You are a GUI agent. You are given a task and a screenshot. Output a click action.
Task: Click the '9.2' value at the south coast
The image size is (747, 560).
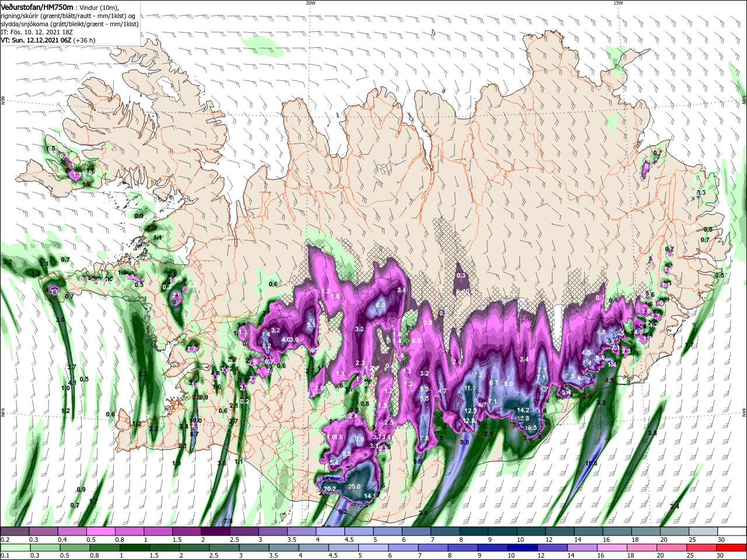point(343,512)
